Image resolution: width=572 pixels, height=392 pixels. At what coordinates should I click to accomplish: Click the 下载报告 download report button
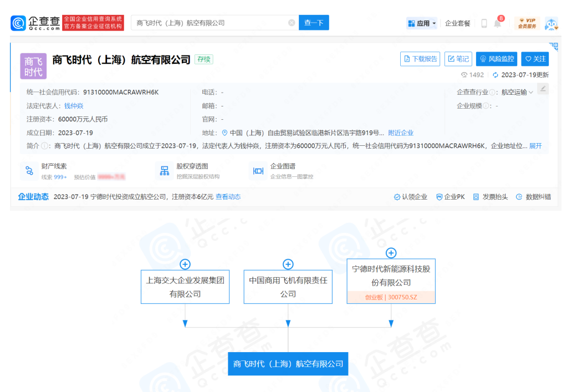pyautogui.click(x=420, y=59)
